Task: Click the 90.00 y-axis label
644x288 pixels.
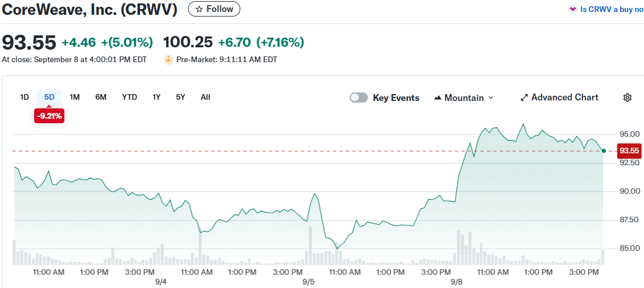Action: coord(629,191)
